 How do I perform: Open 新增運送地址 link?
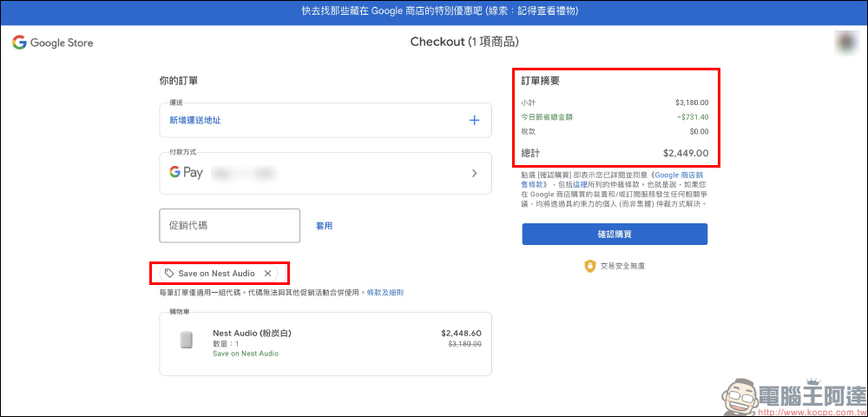tap(194, 120)
